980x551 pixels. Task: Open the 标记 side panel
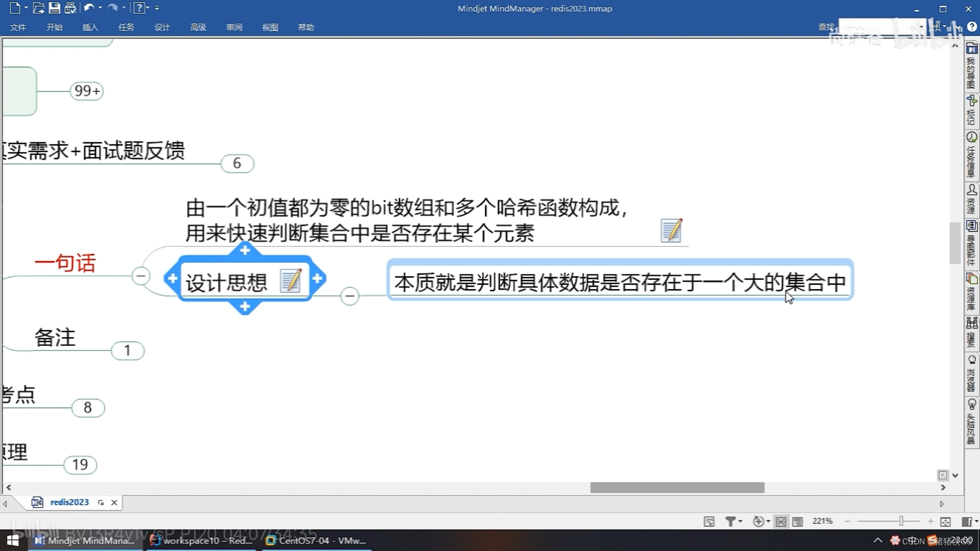pyautogui.click(x=971, y=110)
